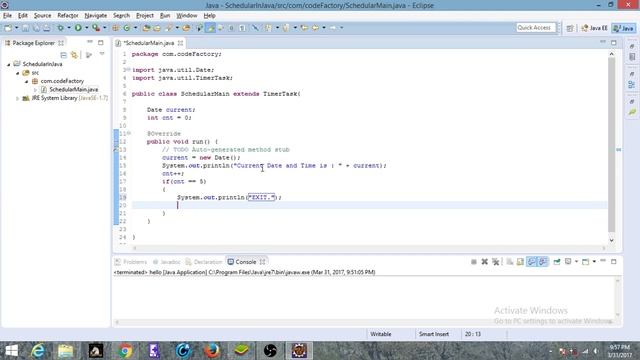This screenshot has width=640, height=360.
Task: Click the Remove Launch X icon in Console
Action: 484,262
